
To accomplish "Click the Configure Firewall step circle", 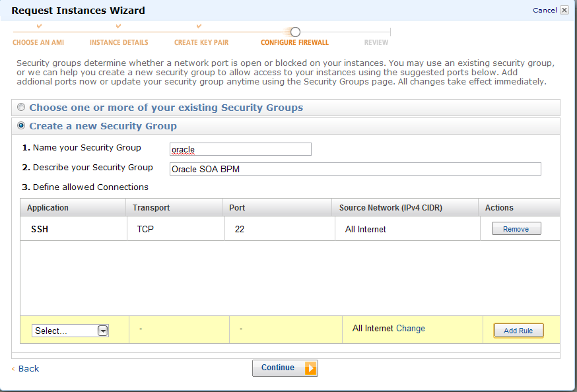I will 295,32.
